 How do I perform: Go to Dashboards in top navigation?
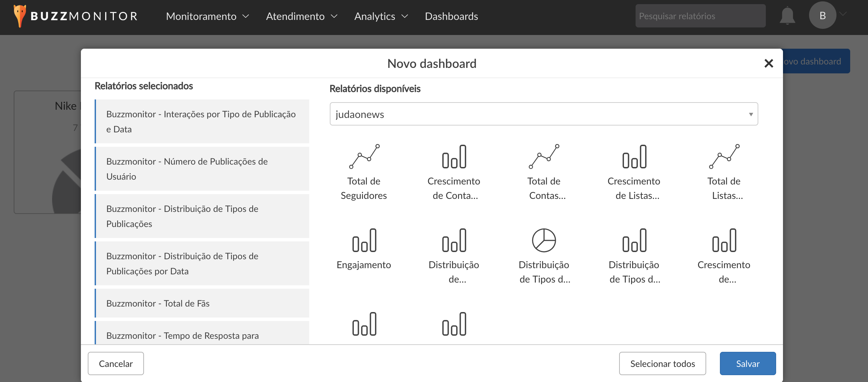[451, 16]
